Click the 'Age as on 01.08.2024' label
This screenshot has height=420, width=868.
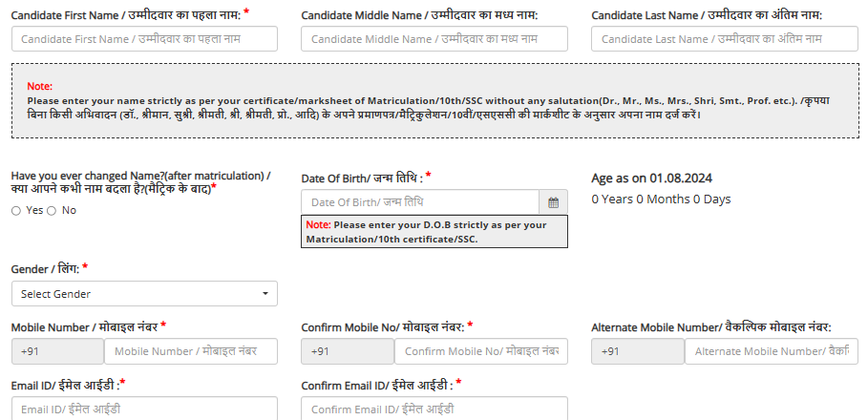click(651, 178)
